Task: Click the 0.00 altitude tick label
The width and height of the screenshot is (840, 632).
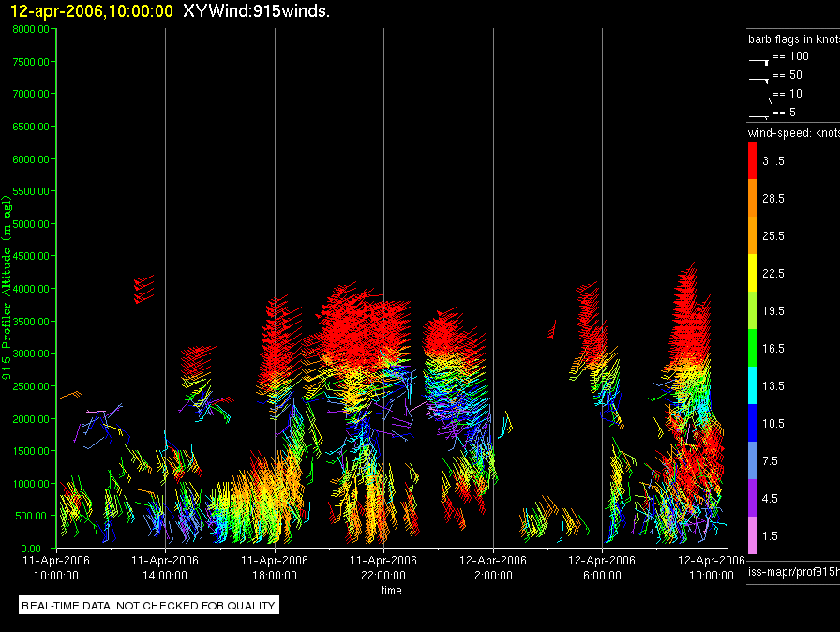Action: 31,549
